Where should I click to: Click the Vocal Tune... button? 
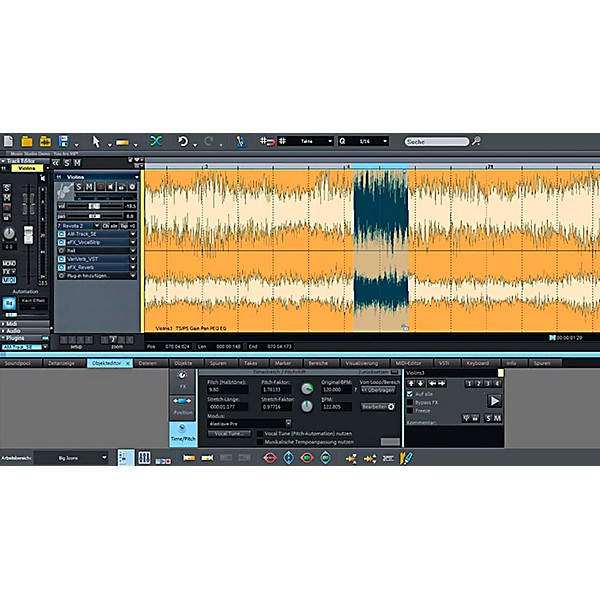[x=229, y=434]
